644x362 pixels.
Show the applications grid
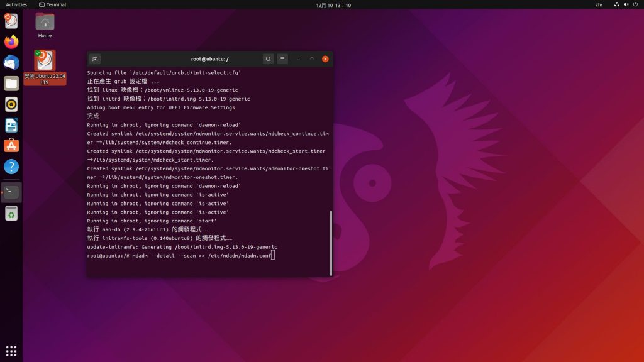coord(11,351)
